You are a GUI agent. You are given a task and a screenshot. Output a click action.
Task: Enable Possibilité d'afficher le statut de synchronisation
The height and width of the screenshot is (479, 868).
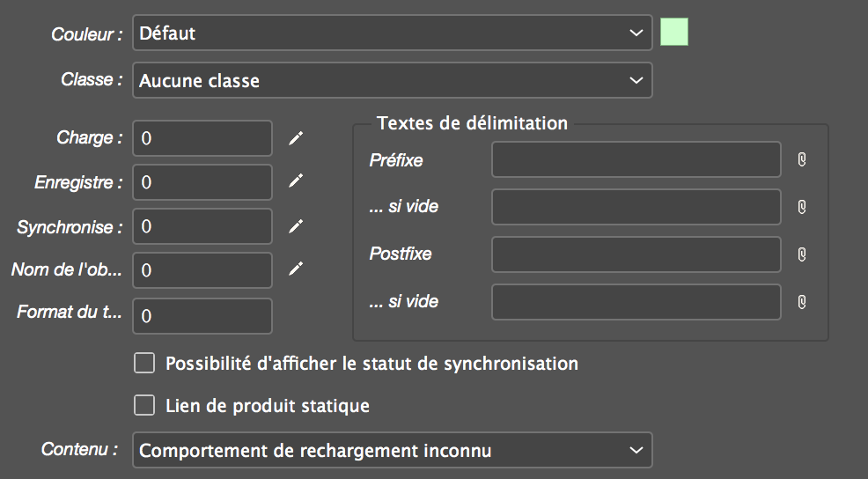[144, 364]
